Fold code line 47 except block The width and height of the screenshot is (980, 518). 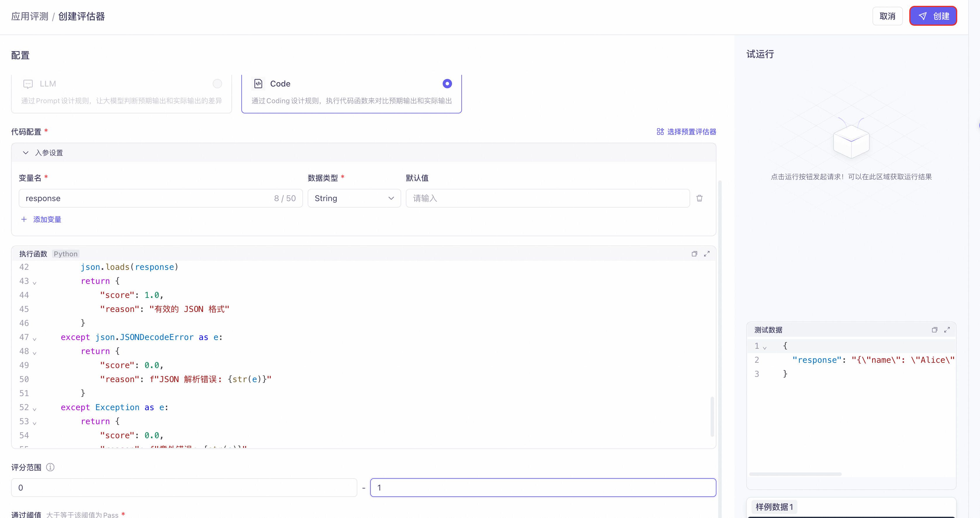click(34, 338)
